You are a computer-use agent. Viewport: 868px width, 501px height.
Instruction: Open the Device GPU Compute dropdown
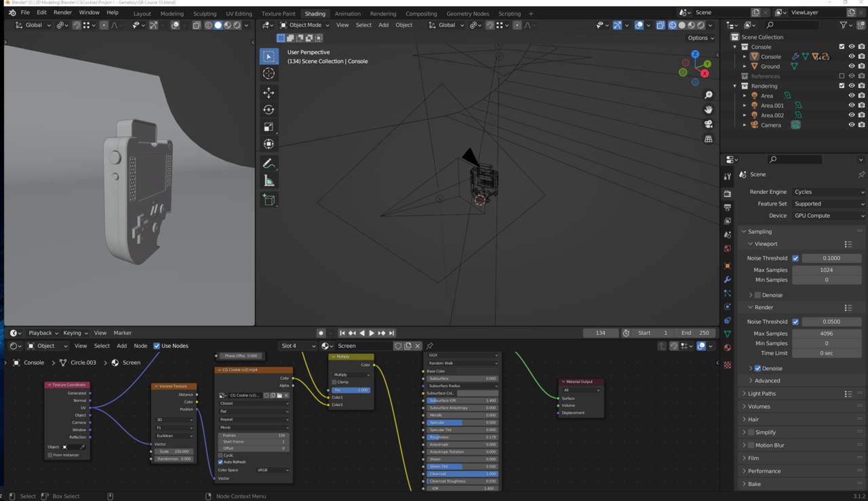[829, 216]
